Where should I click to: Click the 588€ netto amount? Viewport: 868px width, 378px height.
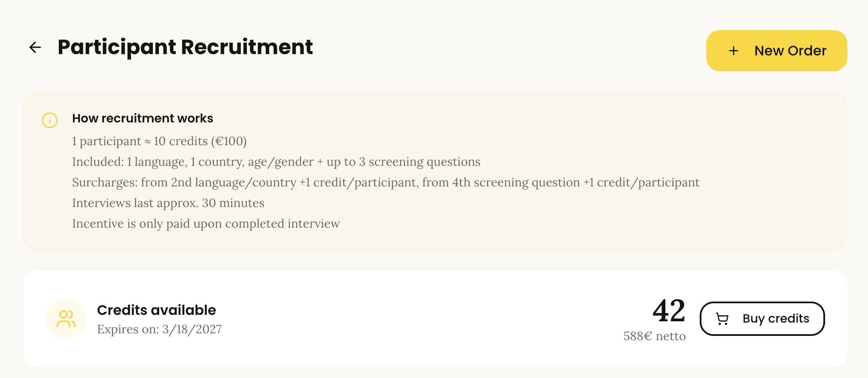pyautogui.click(x=654, y=336)
